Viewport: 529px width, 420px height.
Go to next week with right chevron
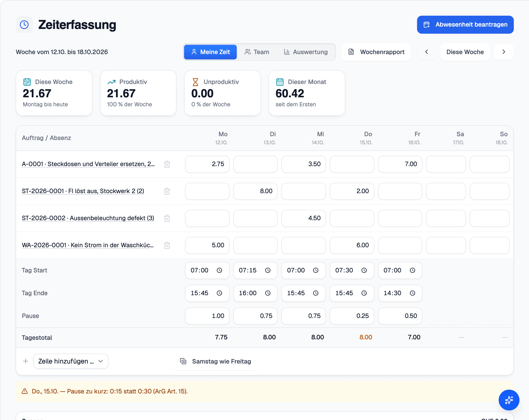(504, 52)
